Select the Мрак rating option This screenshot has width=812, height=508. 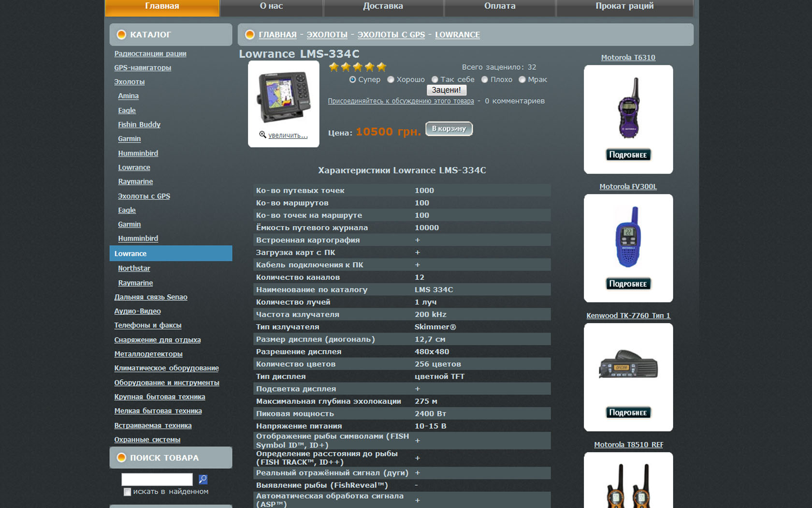(522, 79)
